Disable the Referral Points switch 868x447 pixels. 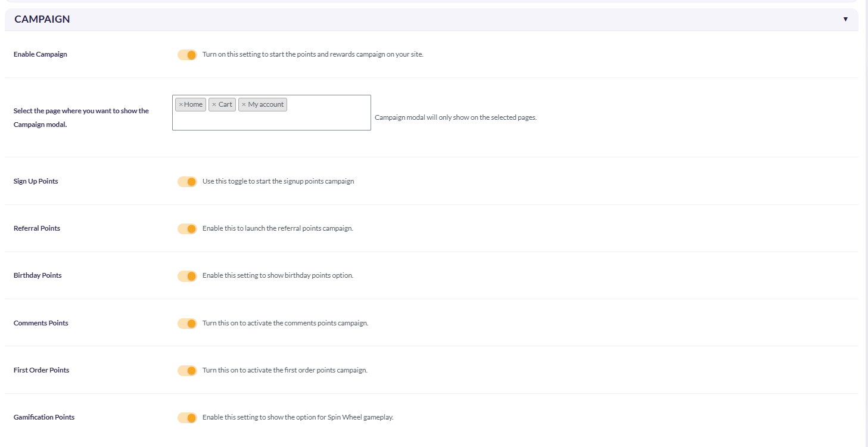click(187, 229)
